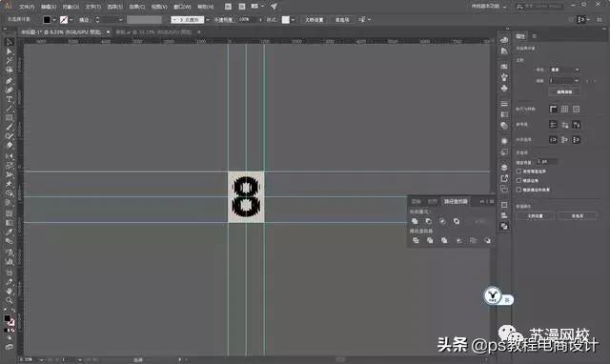The height and width of the screenshot is (364, 610).
Task: Open Stroke panel from dock
Action: [x=504, y=104]
